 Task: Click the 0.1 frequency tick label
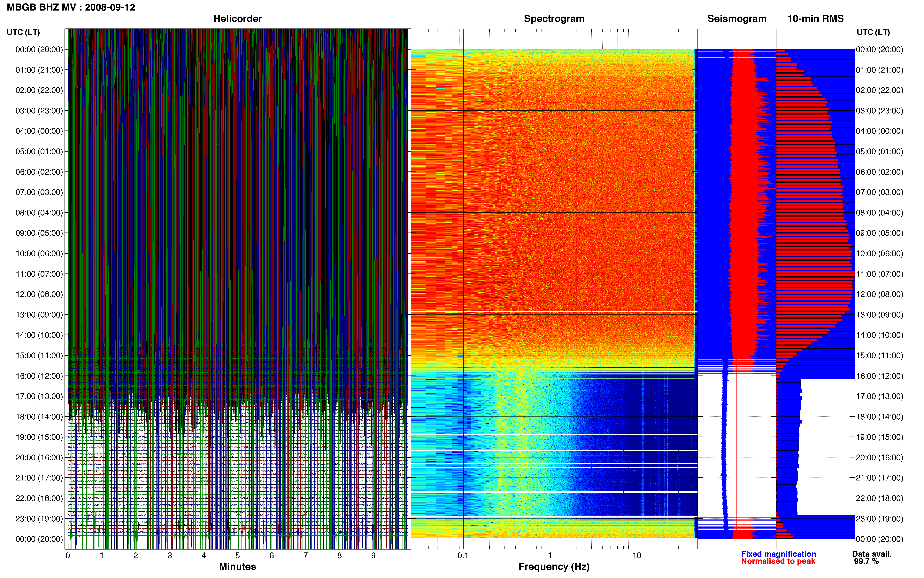(x=463, y=556)
